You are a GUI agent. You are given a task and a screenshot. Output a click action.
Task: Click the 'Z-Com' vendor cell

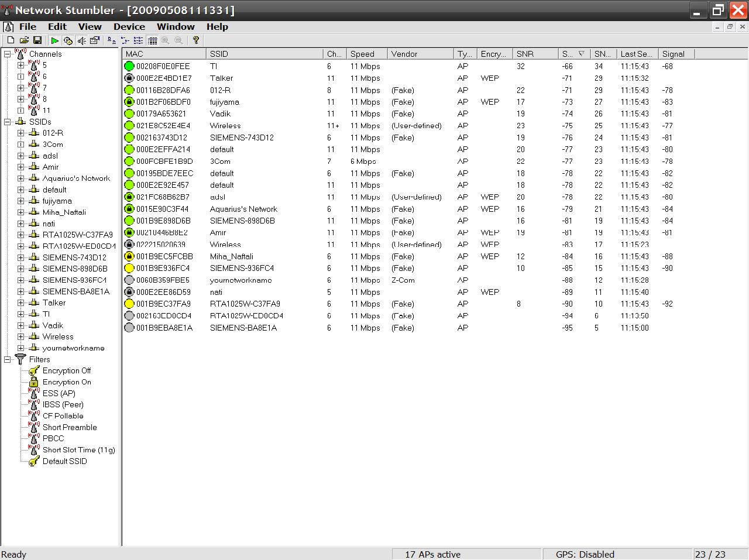click(x=403, y=280)
